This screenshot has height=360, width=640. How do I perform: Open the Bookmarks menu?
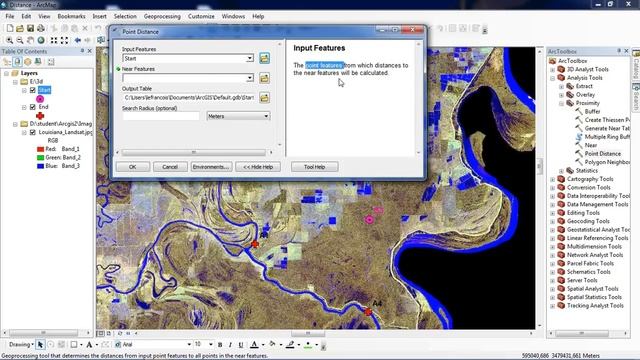pos(71,16)
